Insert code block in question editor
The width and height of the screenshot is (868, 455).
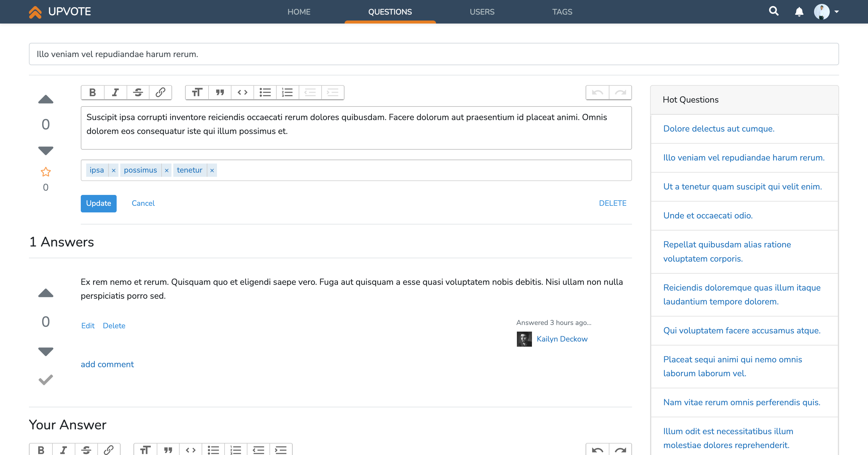(x=242, y=92)
